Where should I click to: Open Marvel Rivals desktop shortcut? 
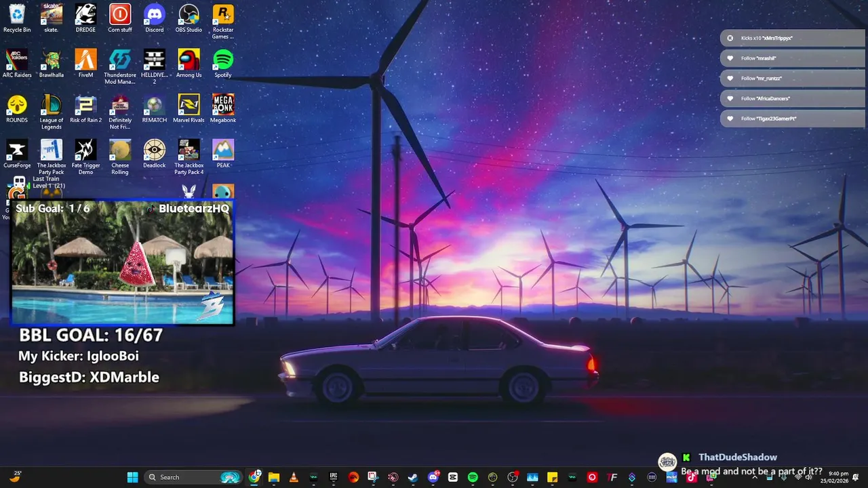coord(189,109)
